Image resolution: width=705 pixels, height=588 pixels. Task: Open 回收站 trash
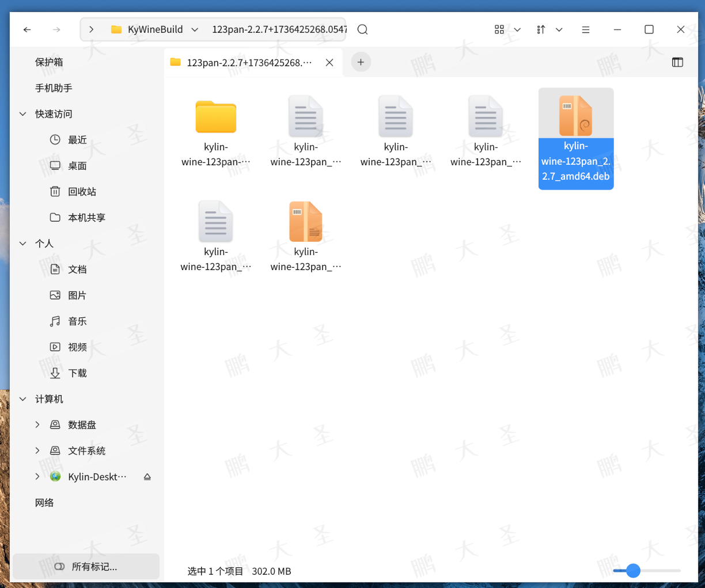[x=82, y=192]
